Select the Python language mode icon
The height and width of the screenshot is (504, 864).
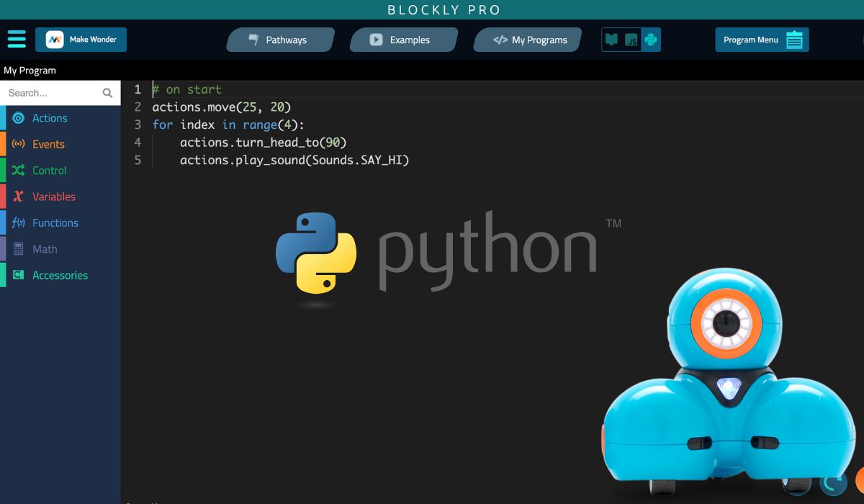tap(651, 40)
